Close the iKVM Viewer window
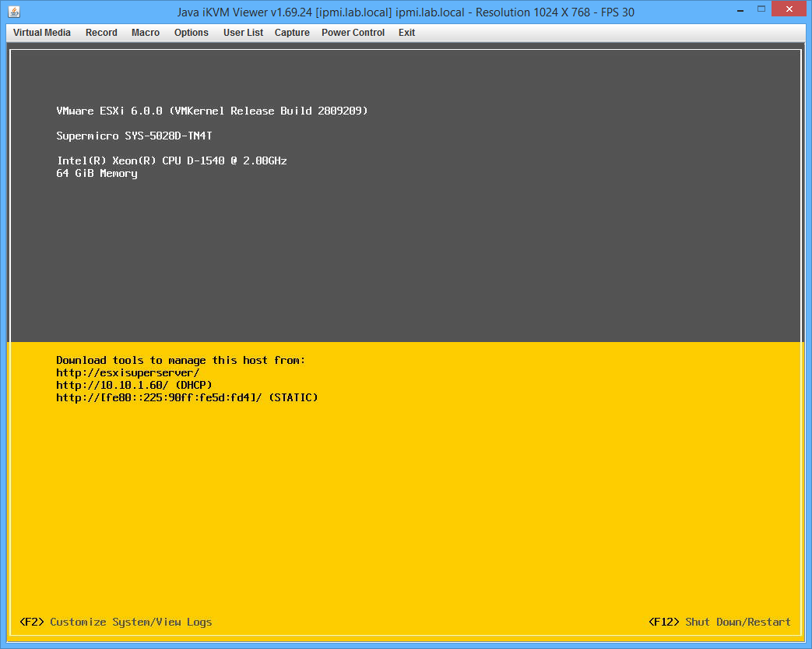Viewport: 812px width, 649px height. tap(789, 9)
